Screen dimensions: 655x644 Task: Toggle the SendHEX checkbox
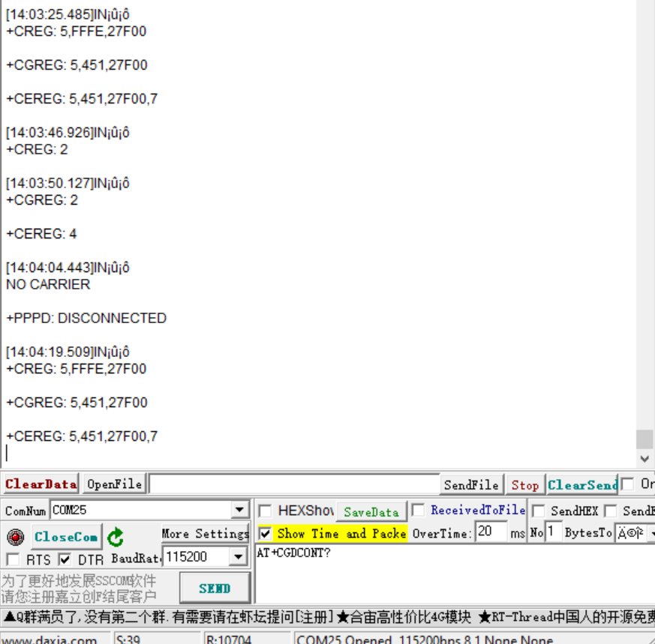point(538,511)
